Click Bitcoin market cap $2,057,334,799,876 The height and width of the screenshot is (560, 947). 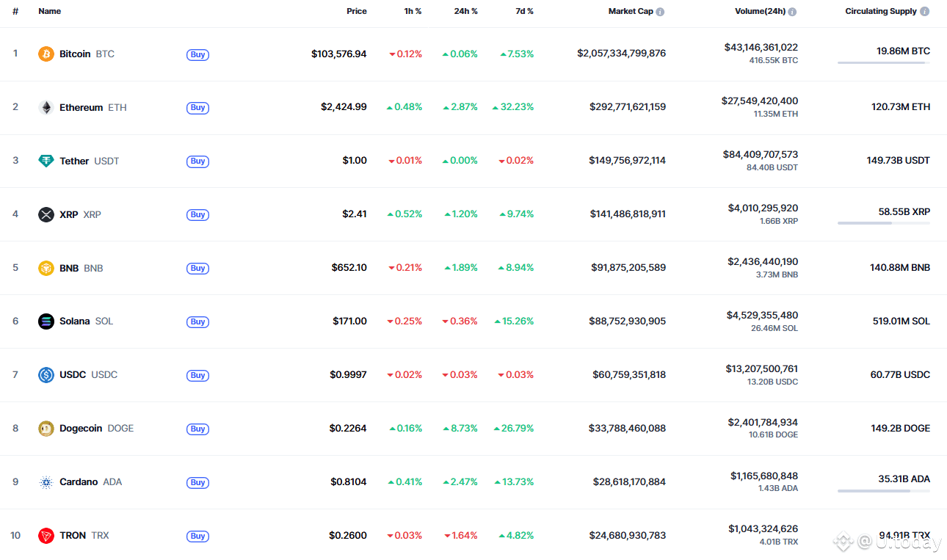point(622,54)
